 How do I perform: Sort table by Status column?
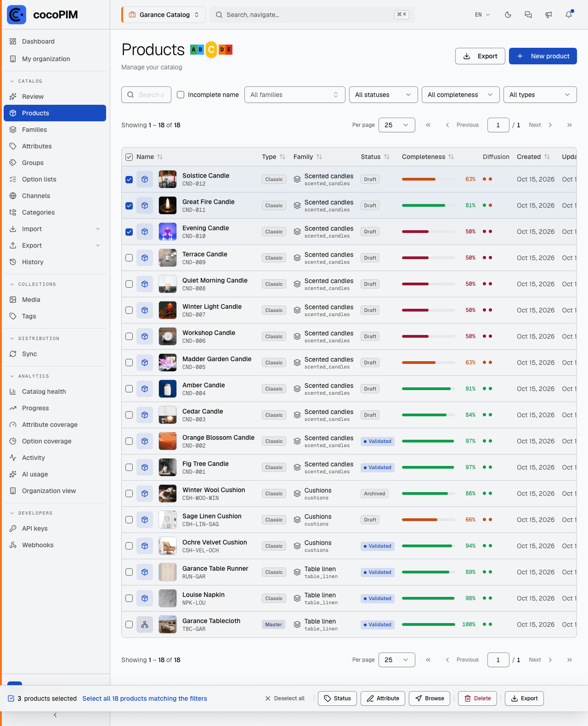click(x=375, y=157)
